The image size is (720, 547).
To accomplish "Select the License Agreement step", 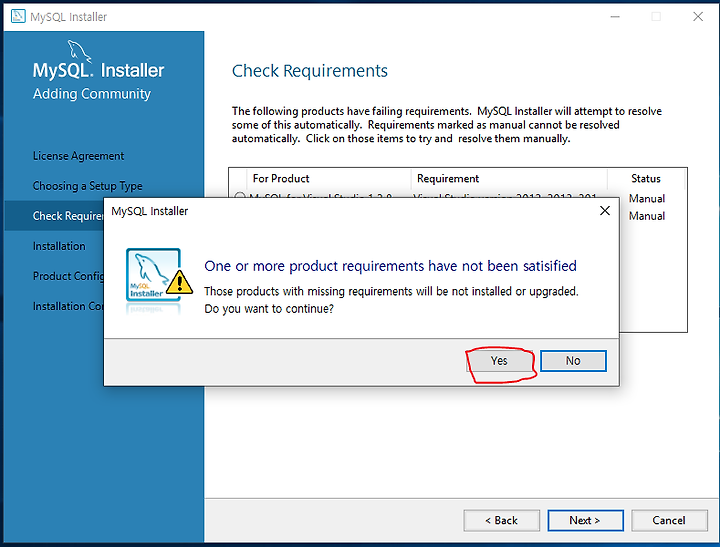I will click(x=78, y=156).
